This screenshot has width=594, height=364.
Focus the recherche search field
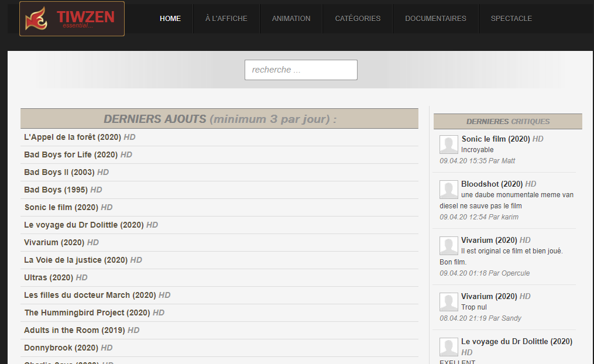click(301, 70)
